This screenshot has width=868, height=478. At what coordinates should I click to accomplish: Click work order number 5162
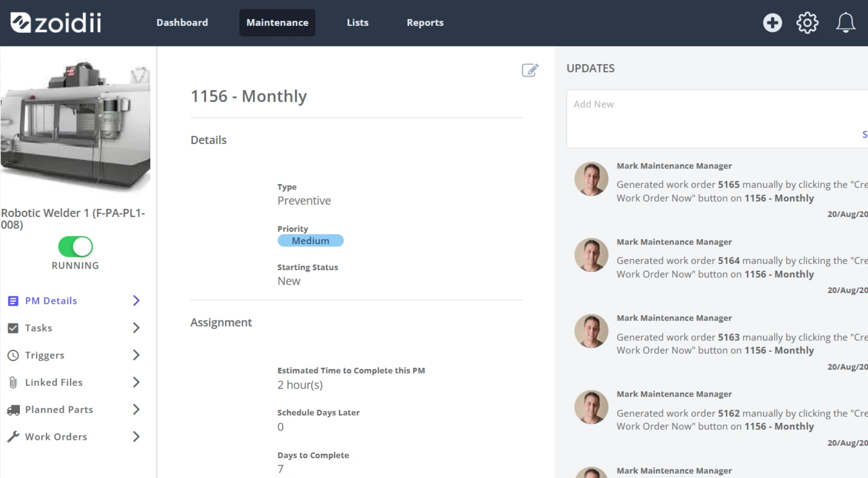(728, 413)
